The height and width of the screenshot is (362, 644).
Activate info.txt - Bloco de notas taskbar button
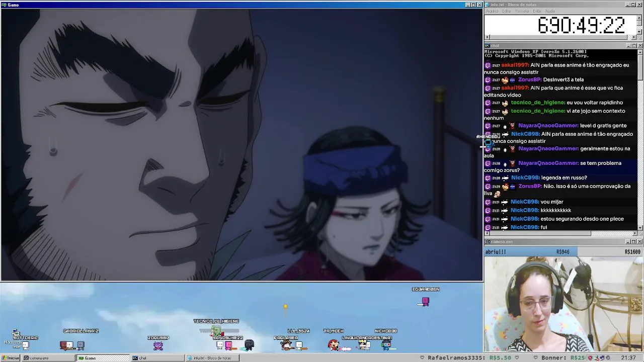coord(212,358)
